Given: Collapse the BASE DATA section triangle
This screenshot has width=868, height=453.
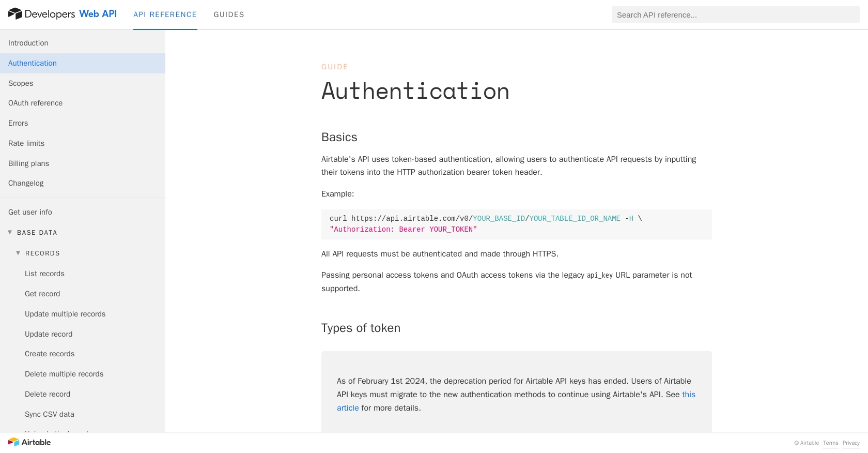Looking at the screenshot, I should click(x=10, y=233).
